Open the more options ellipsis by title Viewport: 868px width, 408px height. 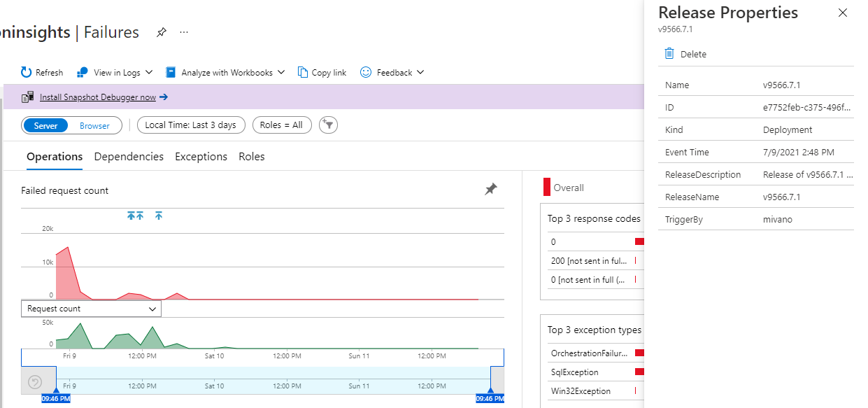pyautogui.click(x=184, y=32)
